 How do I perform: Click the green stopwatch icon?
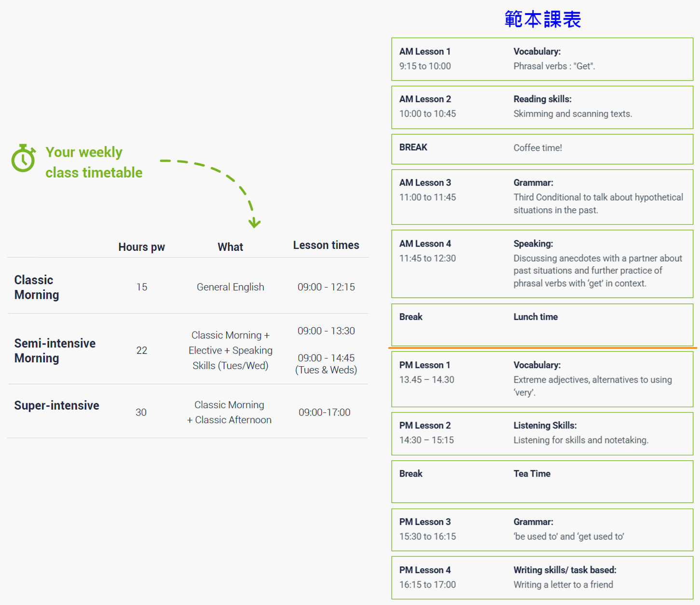pos(23,158)
